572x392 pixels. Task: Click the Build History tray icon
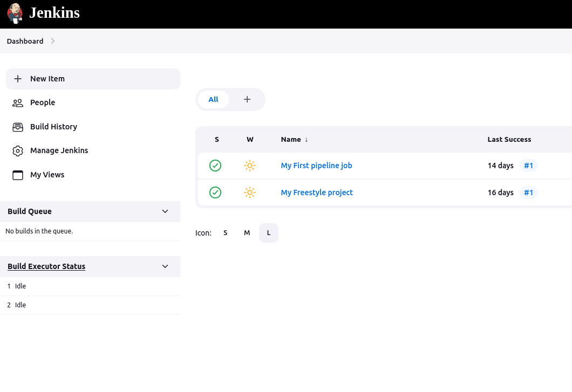click(17, 127)
